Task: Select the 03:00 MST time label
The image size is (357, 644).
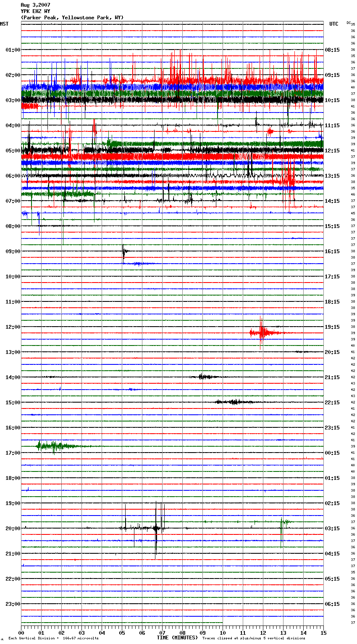Action: pos(13,100)
